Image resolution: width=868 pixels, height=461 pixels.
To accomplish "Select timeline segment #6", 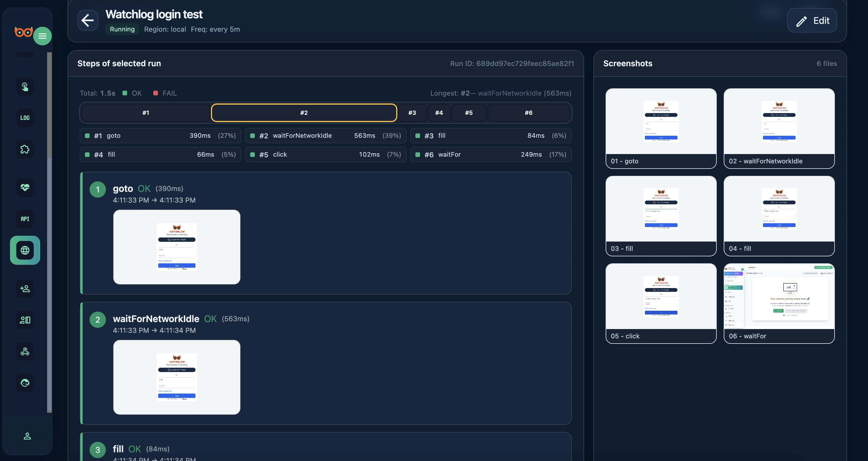I will 528,113.
